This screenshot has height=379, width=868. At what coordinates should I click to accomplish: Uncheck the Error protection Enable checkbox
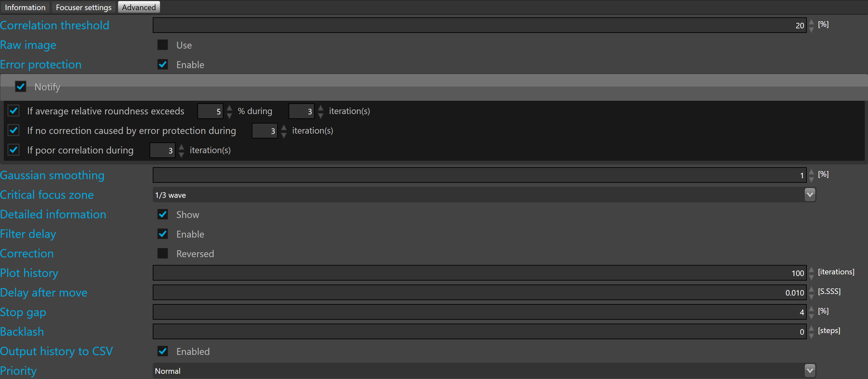coord(163,65)
